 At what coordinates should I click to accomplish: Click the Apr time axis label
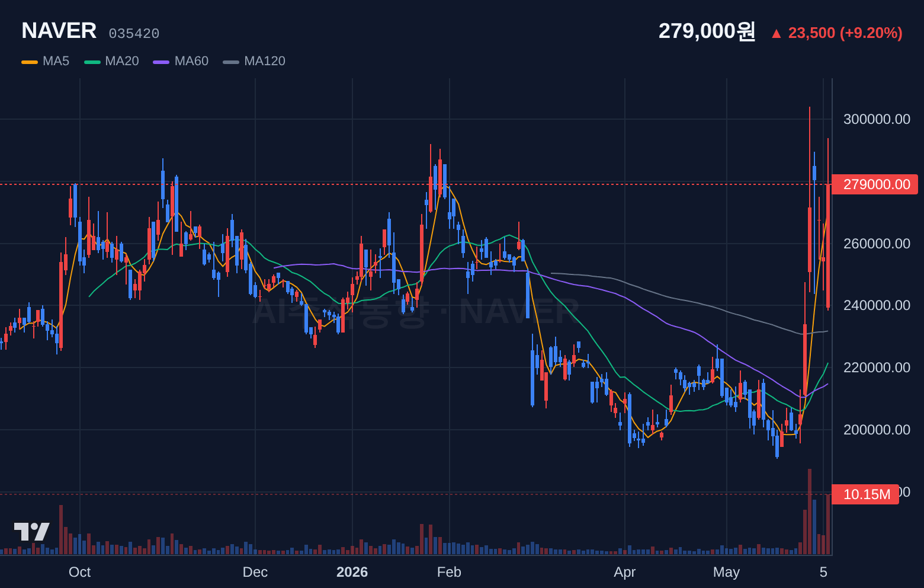tap(625, 572)
